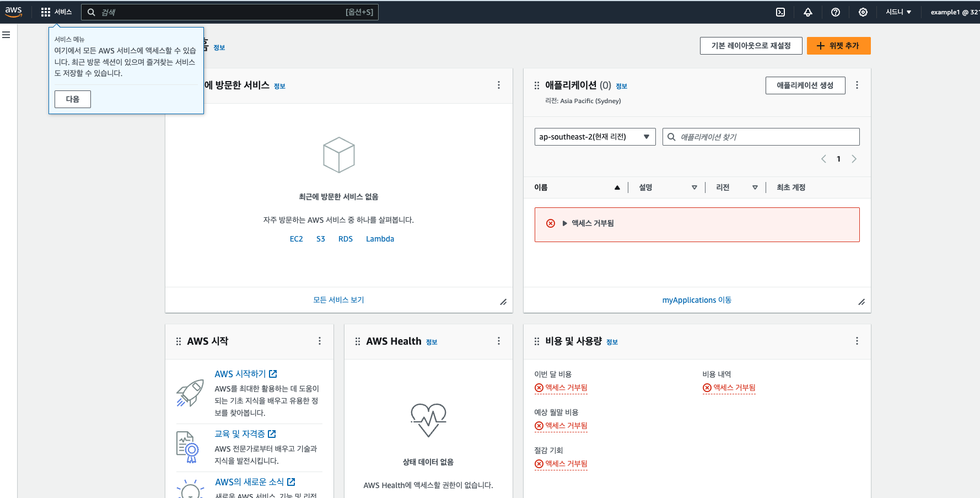Open the Lambda service link
Viewport: 980px width, 498px height.
coord(380,239)
